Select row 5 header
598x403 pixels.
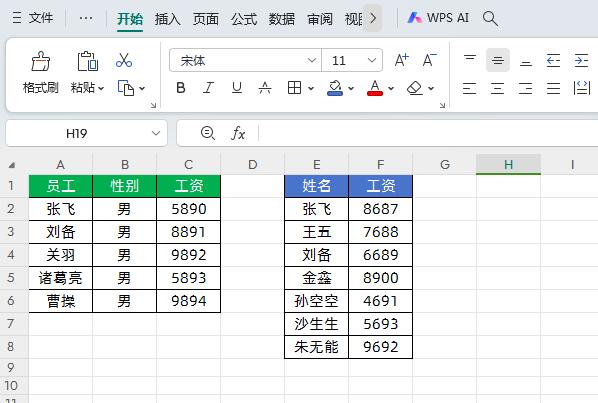(x=11, y=278)
